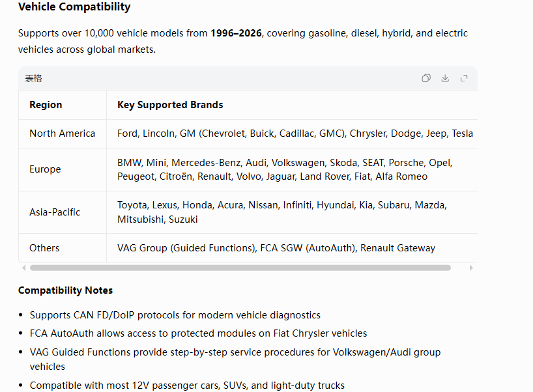
Task: Click the Toyota, Lexus, Honda brands cell
Action: pos(292,212)
